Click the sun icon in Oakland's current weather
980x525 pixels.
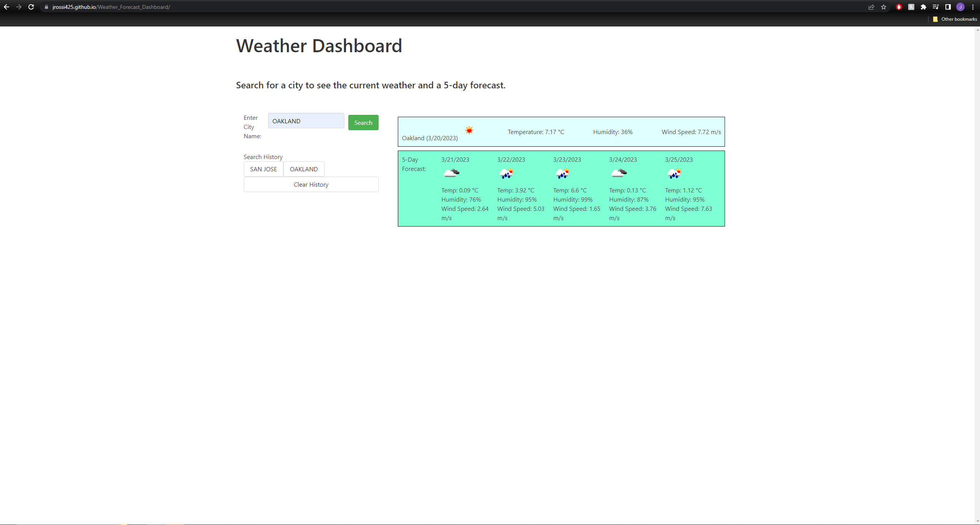pos(469,130)
